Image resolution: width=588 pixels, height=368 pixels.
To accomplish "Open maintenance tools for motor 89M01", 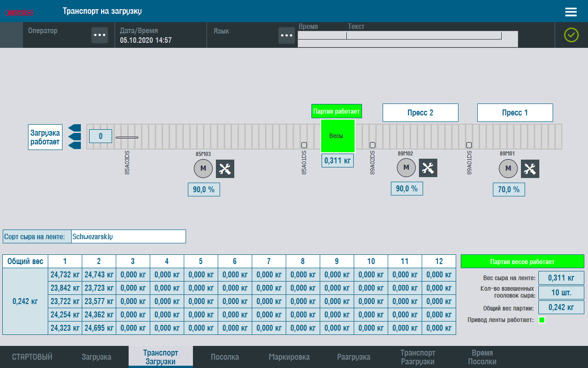I will click(x=530, y=169).
